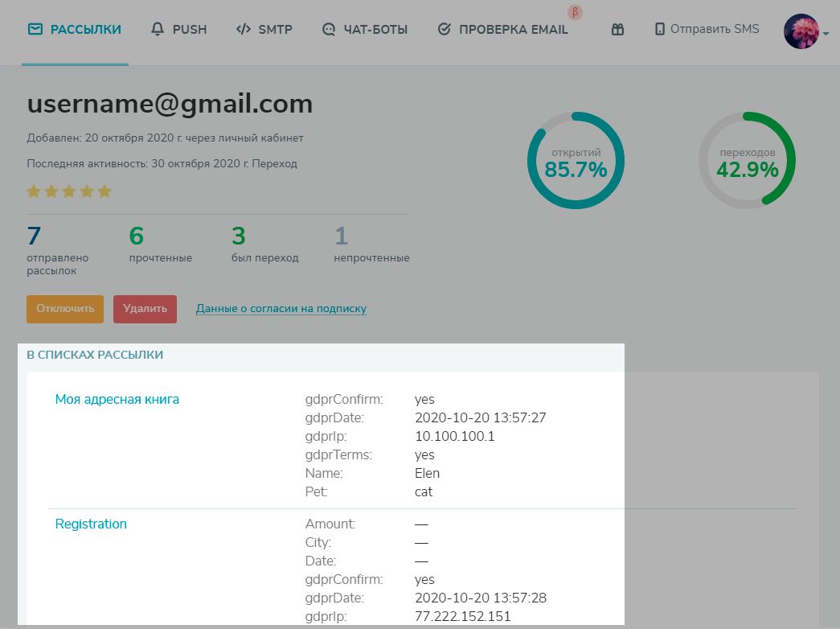Click the переходов 42.9% circular chart
The image size is (840, 629).
coord(748,160)
